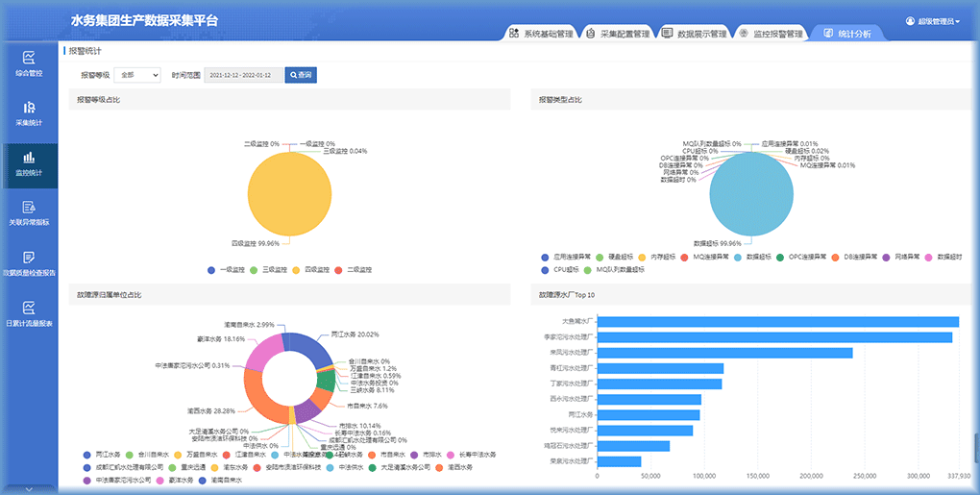Open the 采集统计 sidebar icon

click(x=29, y=108)
